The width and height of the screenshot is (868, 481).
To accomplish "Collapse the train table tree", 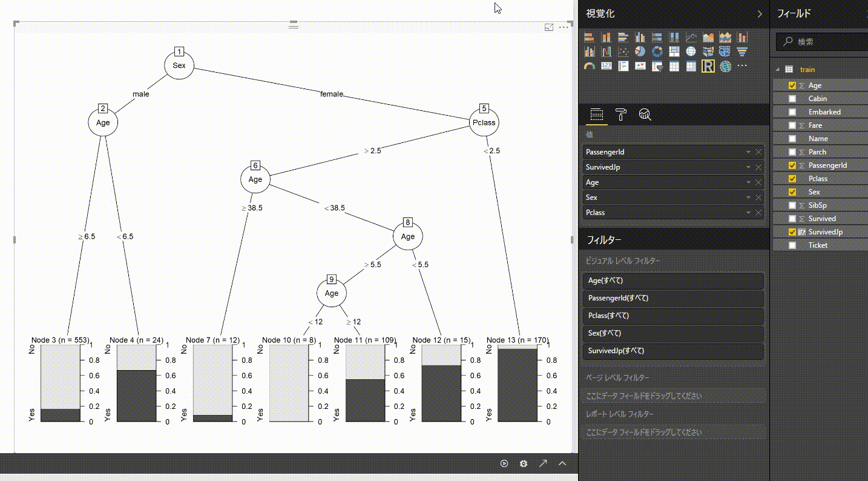I will (778, 70).
